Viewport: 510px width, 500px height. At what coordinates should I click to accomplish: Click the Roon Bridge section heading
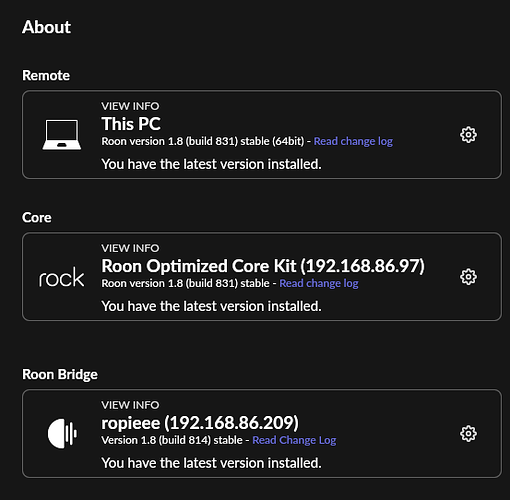pos(60,374)
